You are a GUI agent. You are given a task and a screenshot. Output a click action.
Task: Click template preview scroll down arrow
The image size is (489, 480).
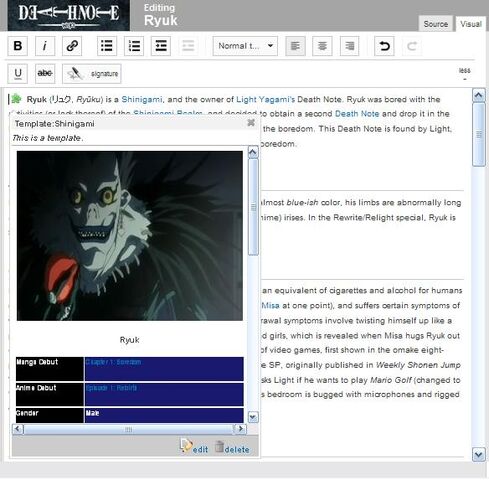click(253, 417)
